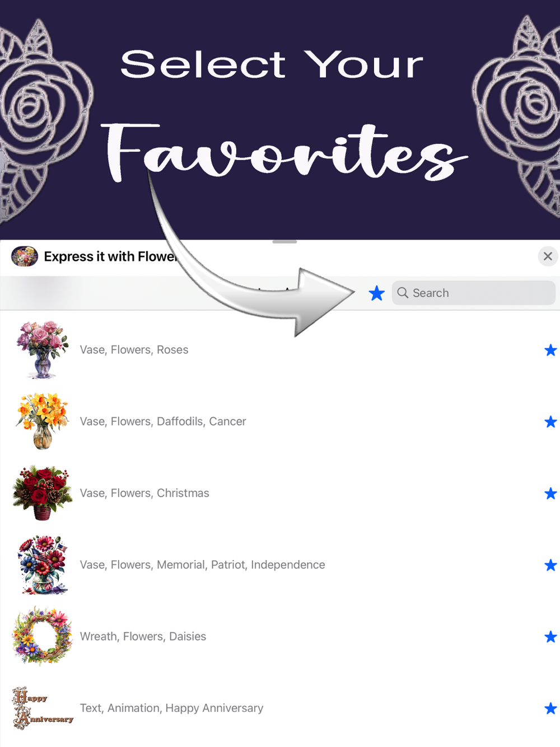Image resolution: width=560 pixels, height=747 pixels.
Task: Toggle favorite star for Happy Anniversary text
Action: pyautogui.click(x=550, y=708)
